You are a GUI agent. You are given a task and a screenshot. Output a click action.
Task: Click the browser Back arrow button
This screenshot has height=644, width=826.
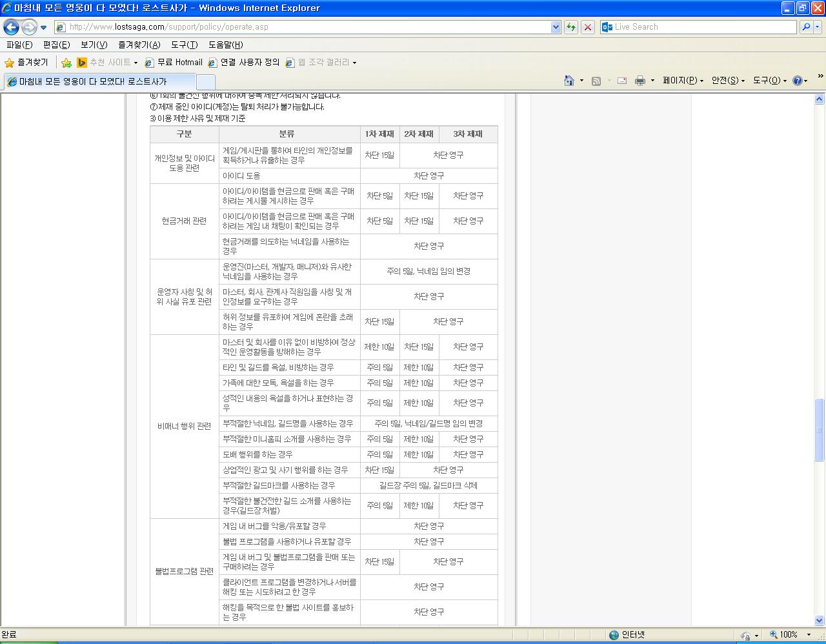click(x=11, y=27)
